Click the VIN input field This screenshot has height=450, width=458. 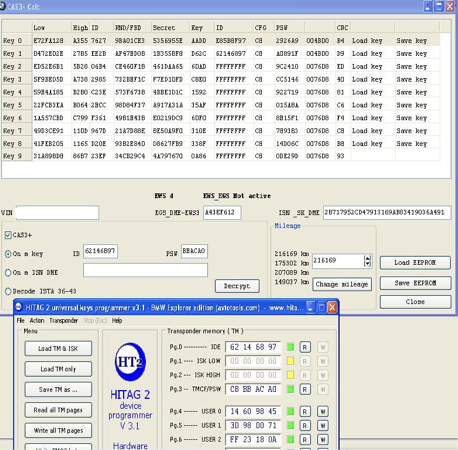[x=57, y=213]
